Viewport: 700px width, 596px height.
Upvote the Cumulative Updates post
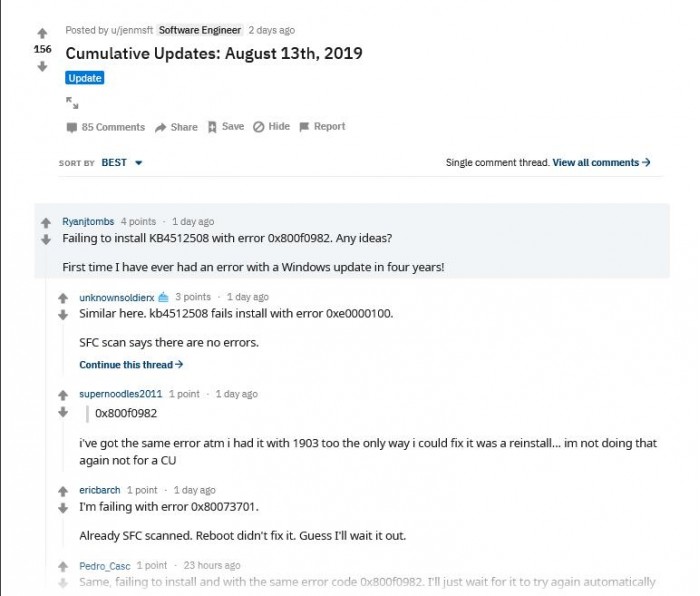coord(42,33)
